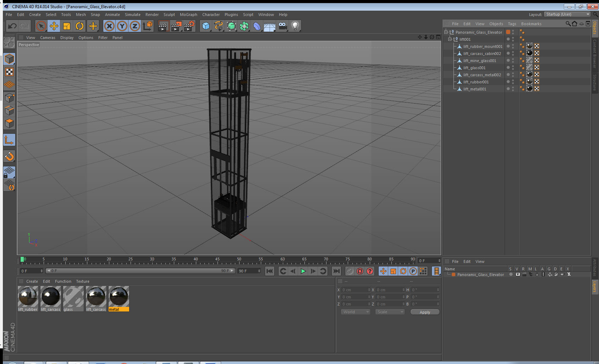Viewport: 599px width, 364px height.
Task: Toggle coordinate system icon
Action: click(x=148, y=26)
